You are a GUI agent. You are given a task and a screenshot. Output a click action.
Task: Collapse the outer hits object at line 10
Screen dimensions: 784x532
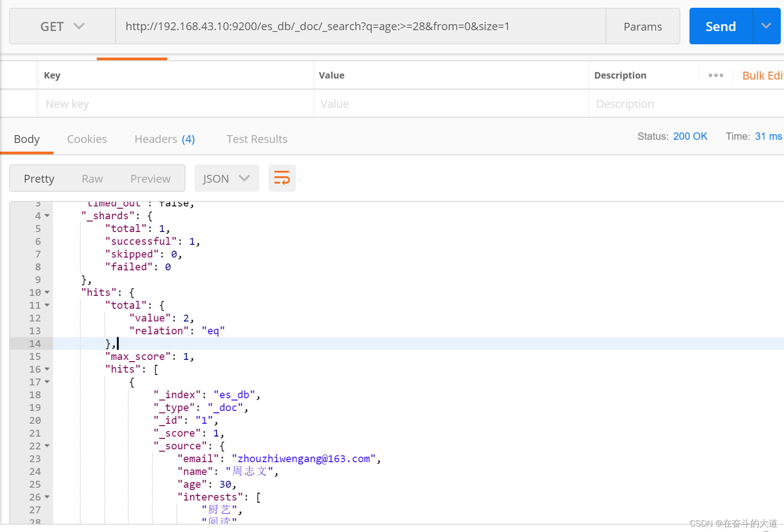(x=47, y=292)
